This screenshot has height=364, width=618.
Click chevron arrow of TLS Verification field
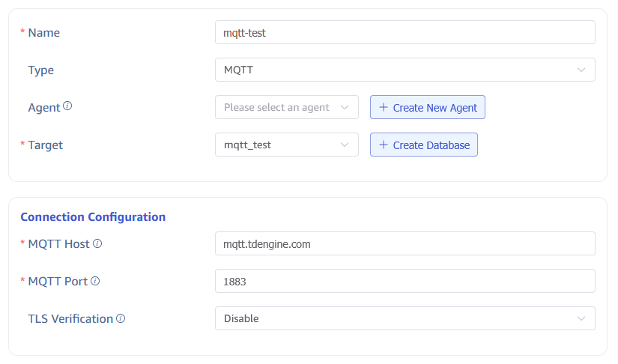(x=581, y=318)
